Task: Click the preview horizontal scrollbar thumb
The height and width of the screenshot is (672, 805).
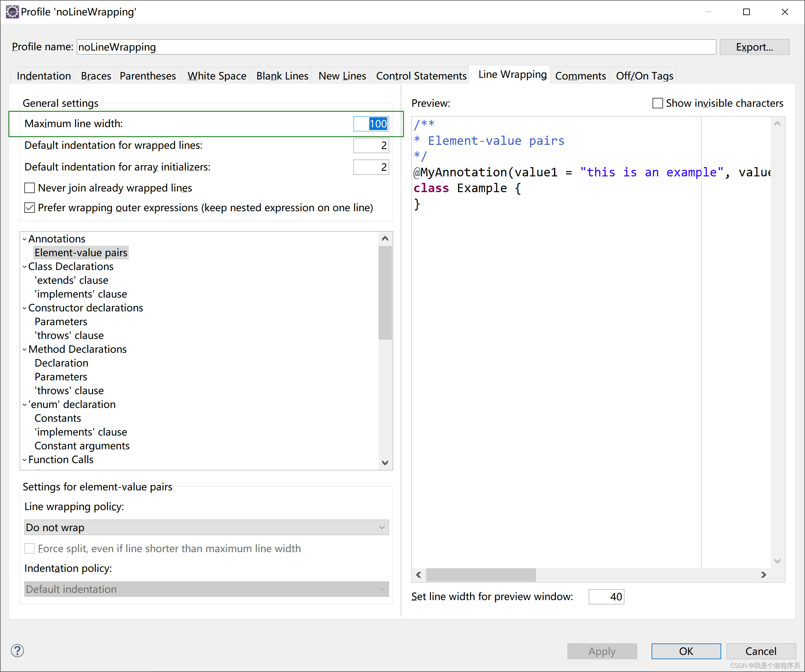Action: 481,575
